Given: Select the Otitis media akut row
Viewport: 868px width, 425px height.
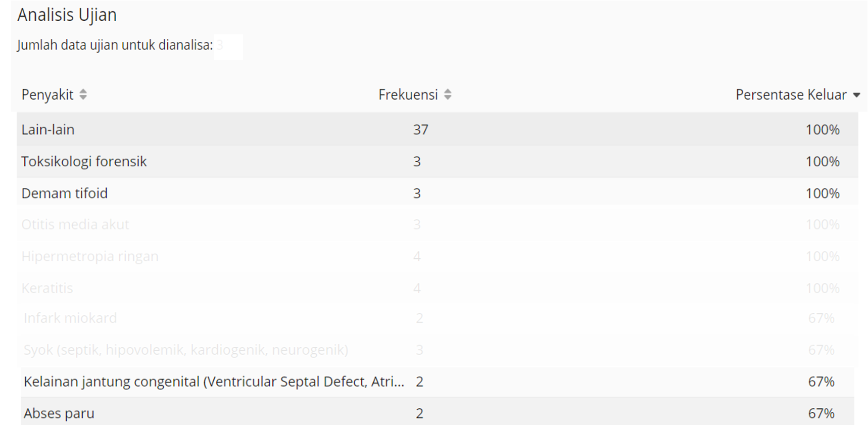Looking at the screenshot, I should 438,224.
